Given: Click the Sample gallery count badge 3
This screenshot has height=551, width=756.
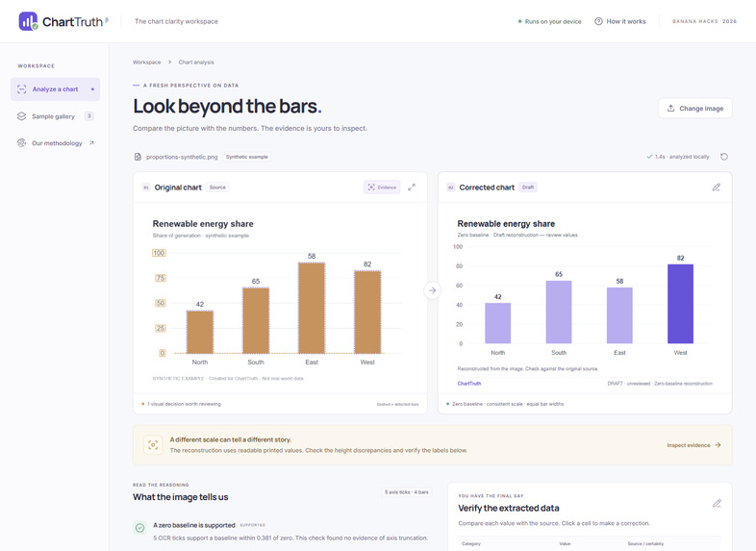Looking at the screenshot, I should 89,116.
